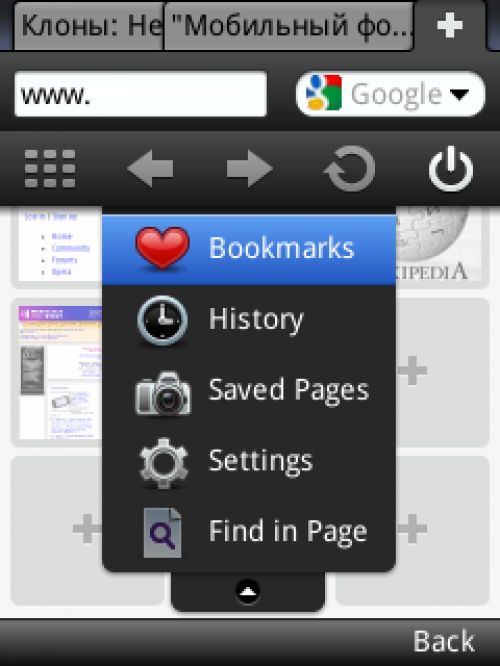This screenshot has height=666, width=500.
Task: Click the camera Saved Pages icon
Action: point(163,393)
